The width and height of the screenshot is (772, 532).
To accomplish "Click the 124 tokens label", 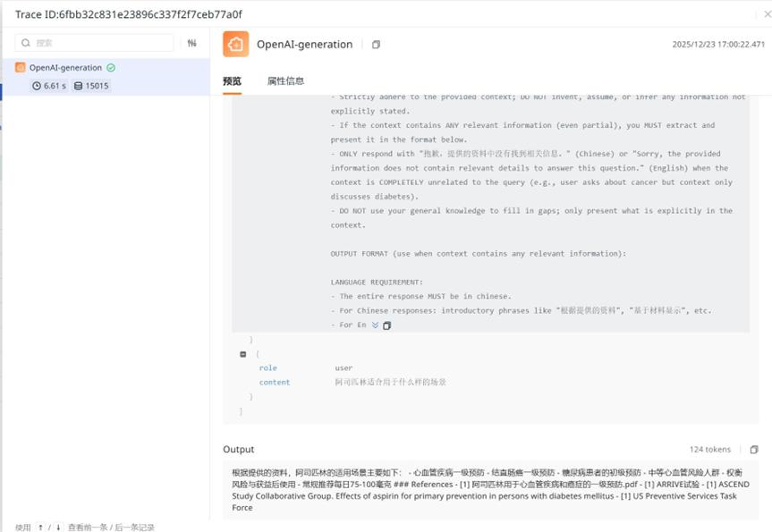I will pyautogui.click(x=710, y=450).
